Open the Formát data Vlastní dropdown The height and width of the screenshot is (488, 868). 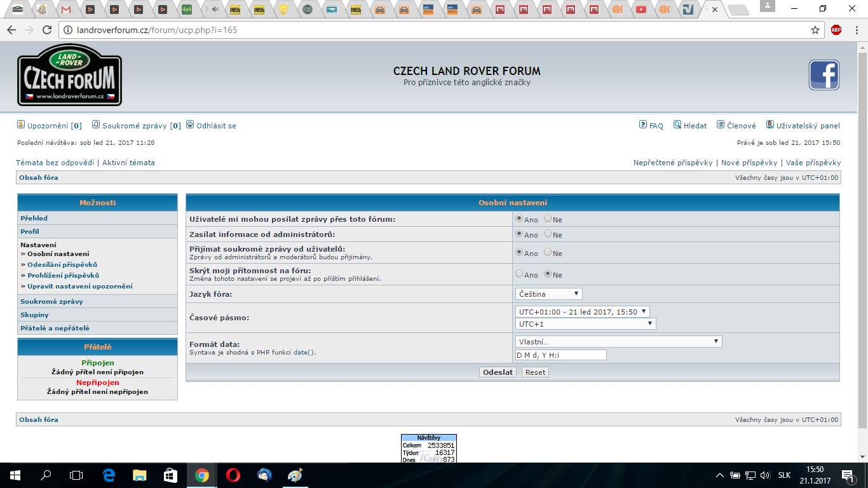coord(618,342)
